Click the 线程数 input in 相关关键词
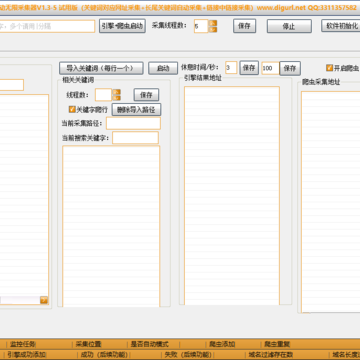This screenshot has width=360, height=360. [x=103, y=95]
